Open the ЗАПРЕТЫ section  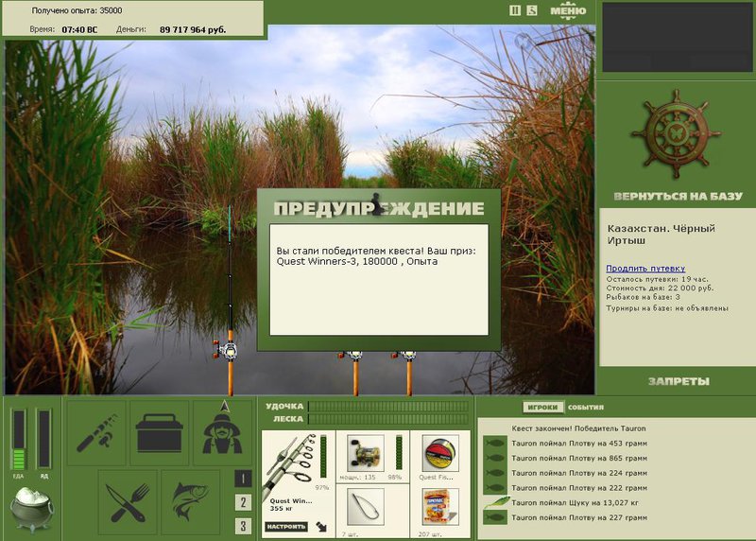coord(679,381)
